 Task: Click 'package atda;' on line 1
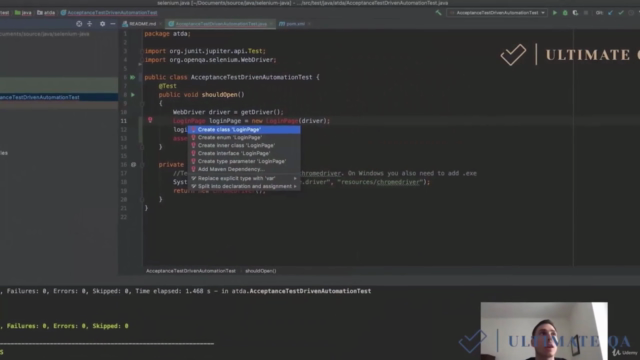click(167, 33)
